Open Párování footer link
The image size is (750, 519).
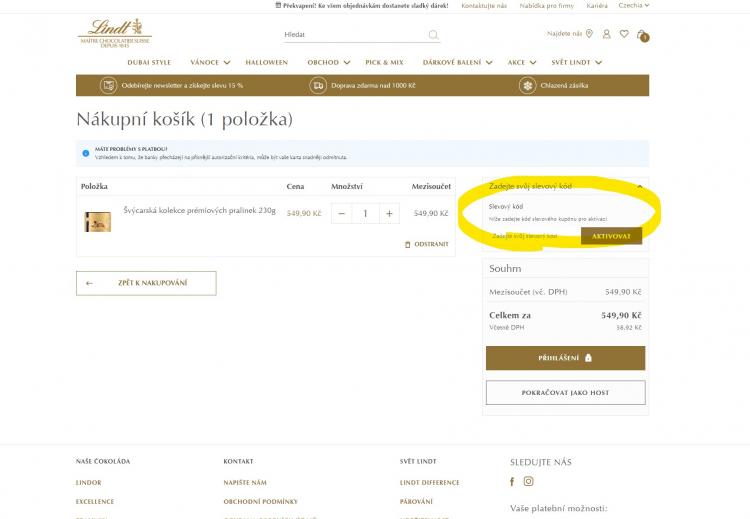pyautogui.click(x=416, y=502)
